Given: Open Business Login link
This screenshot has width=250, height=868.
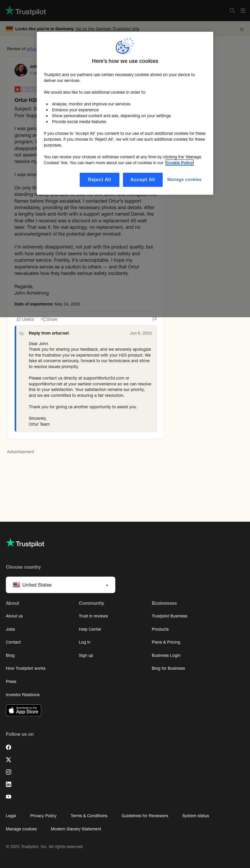Looking at the screenshot, I should [166, 655].
